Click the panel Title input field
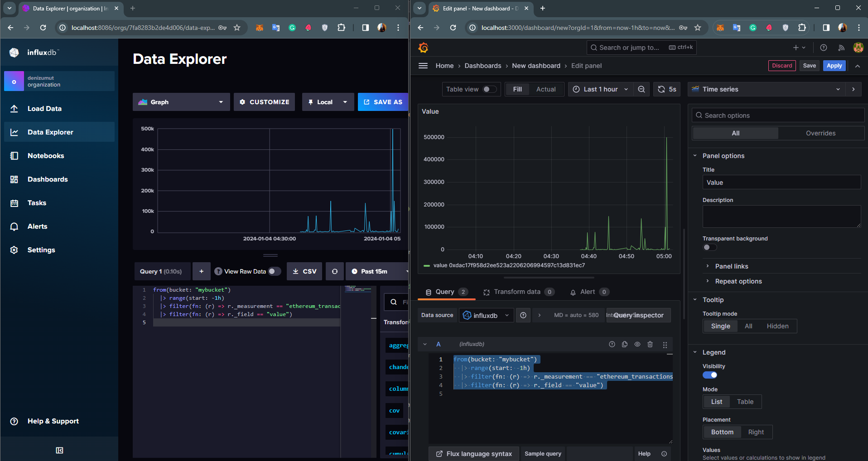The image size is (868, 461). (781, 182)
